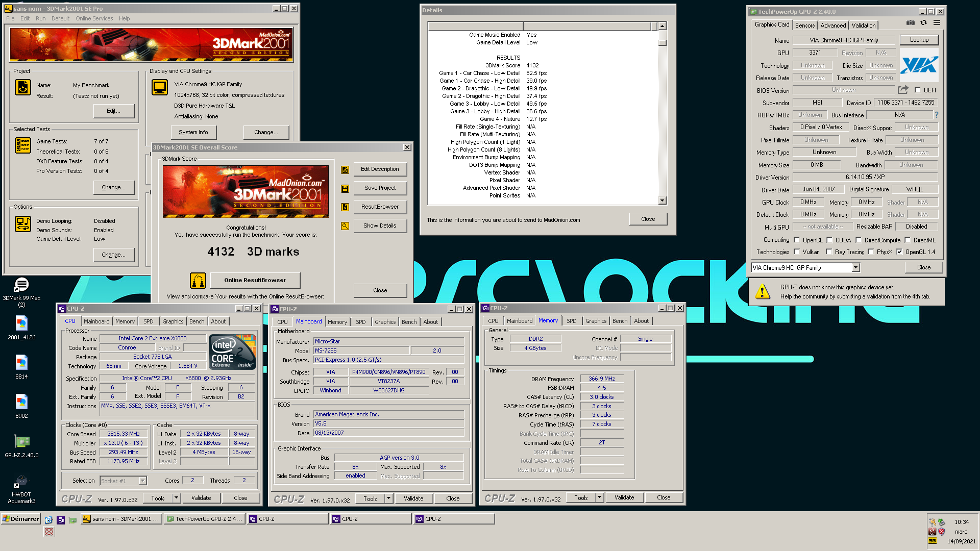Toggle the DirectCompute checkbox
Screen dimensions: 980x551
coord(859,240)
